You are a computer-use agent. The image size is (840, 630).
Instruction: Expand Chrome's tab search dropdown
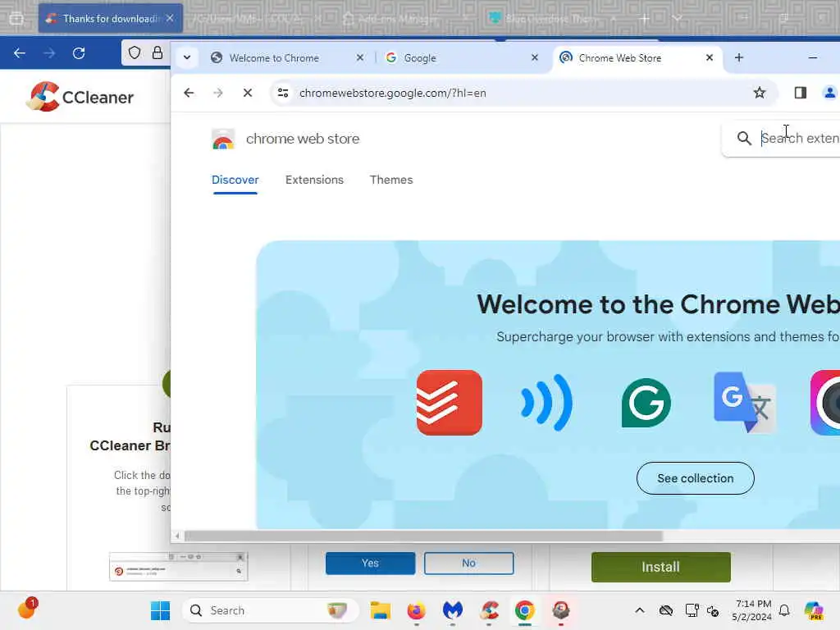click(x=187, y=57)
